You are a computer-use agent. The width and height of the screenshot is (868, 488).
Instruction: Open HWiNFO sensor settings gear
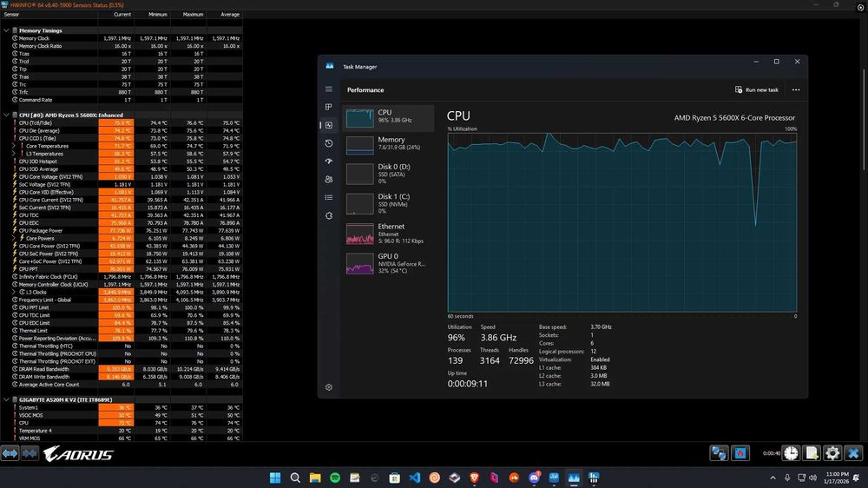(x=832, y=453)
